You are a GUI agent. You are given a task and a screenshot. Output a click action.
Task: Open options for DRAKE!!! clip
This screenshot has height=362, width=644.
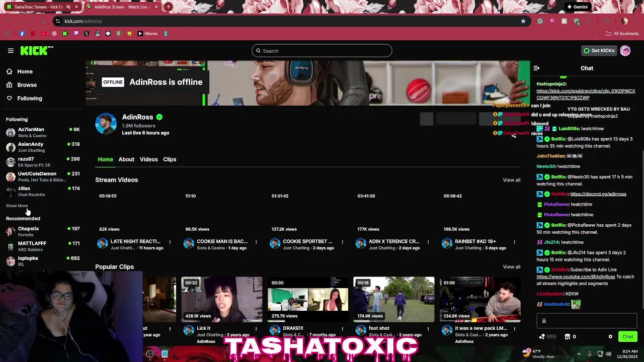pyautogui.click(x=342, y=329)
